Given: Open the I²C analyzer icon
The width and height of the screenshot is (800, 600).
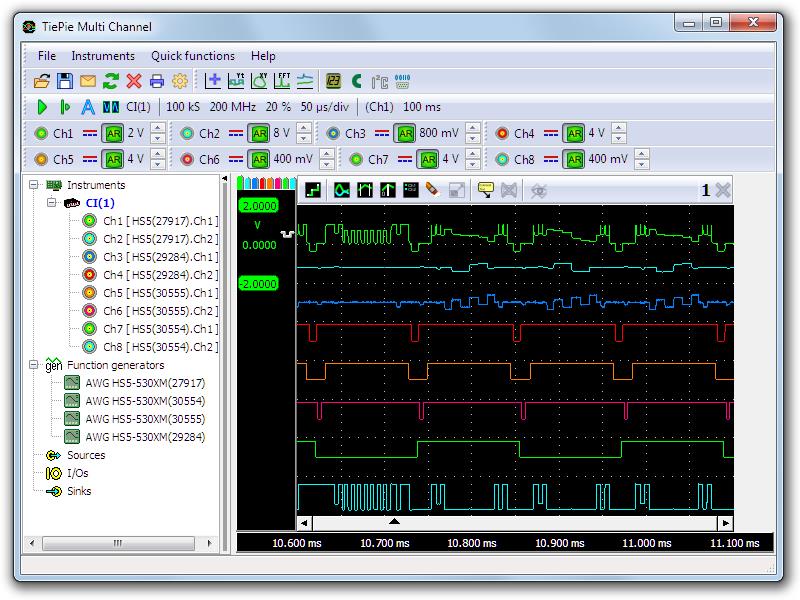Looking at the screenshot, I should [380, 82].
